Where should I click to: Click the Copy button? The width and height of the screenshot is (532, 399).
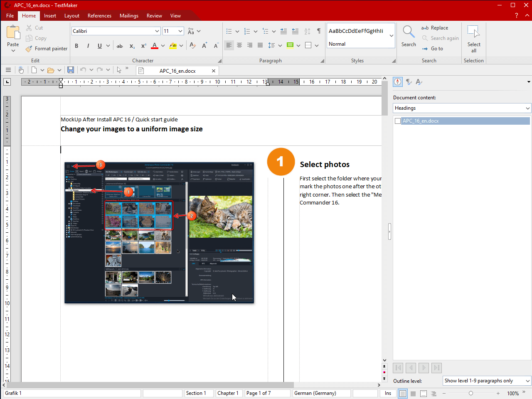(36, 38)
